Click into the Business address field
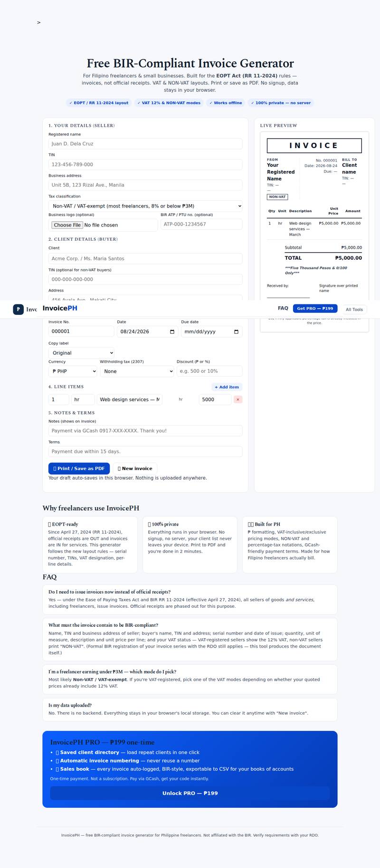This screenshot has width=380, height=868. [x=145, y=185]
